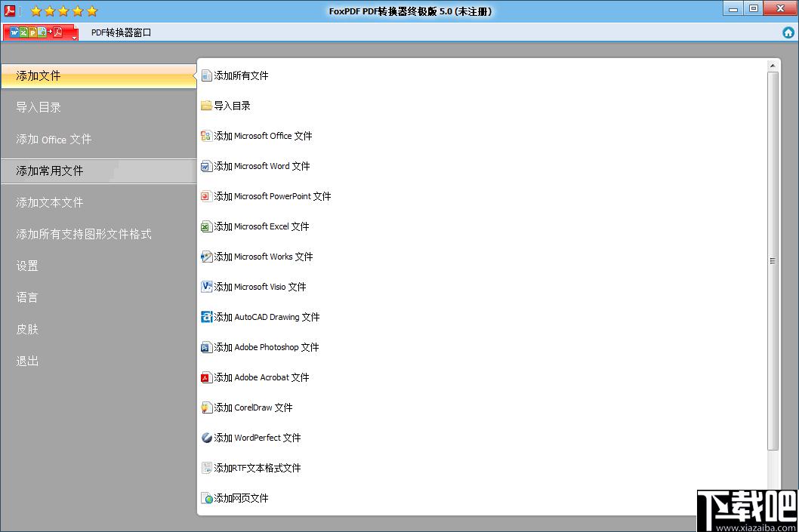Click 添加 WordPerfect 文件 text
The width and height of the screenshot is (799, 532).
coord(258,438)
